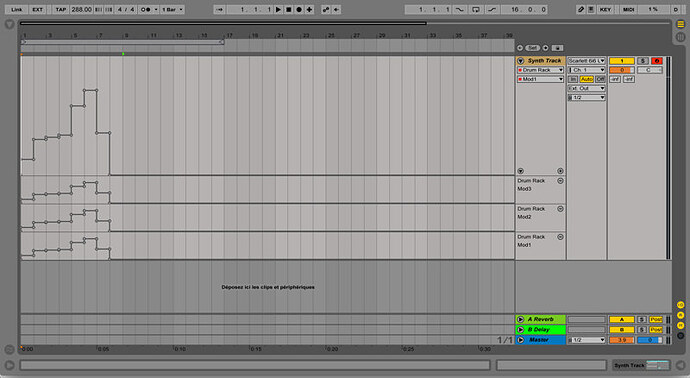Solo the Synth Track
The image size is (690, 378).
(643, 61)
